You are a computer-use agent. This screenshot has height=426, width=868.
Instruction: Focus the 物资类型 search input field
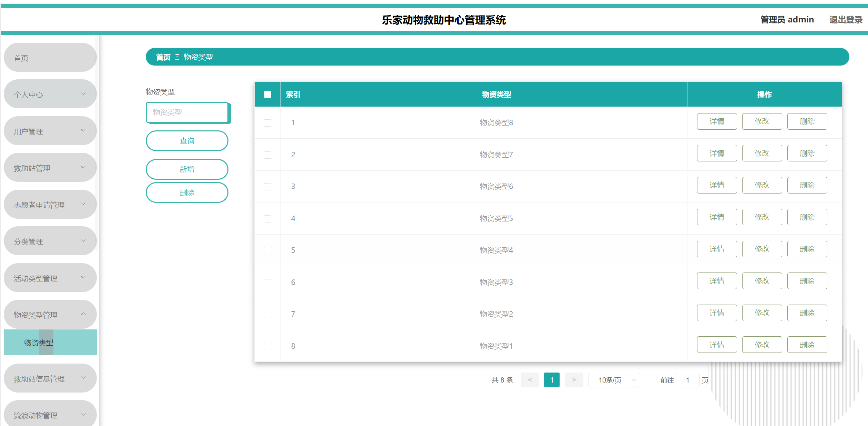point(187,112)
